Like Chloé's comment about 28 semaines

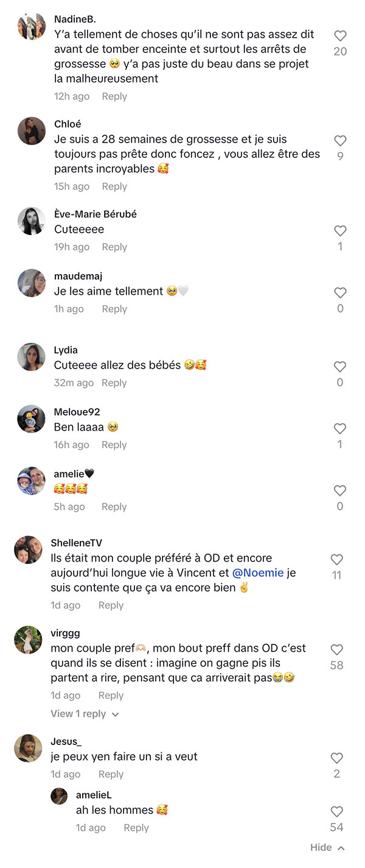click(x=340, y=141)
